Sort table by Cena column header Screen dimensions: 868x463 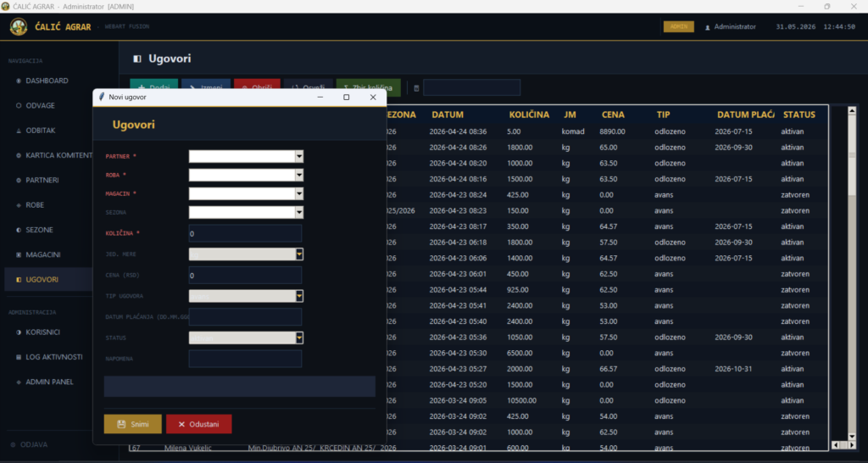coord(613,114)
